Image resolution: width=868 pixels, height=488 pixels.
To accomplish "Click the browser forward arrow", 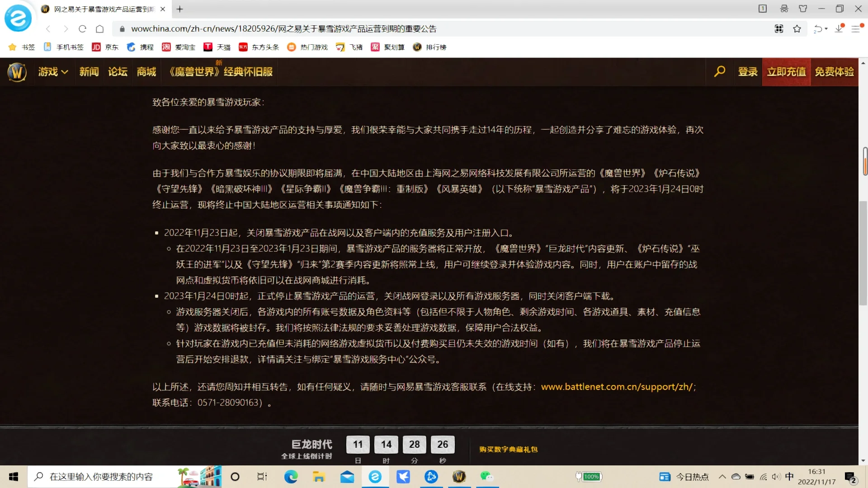I will click(x=66, y=29).
